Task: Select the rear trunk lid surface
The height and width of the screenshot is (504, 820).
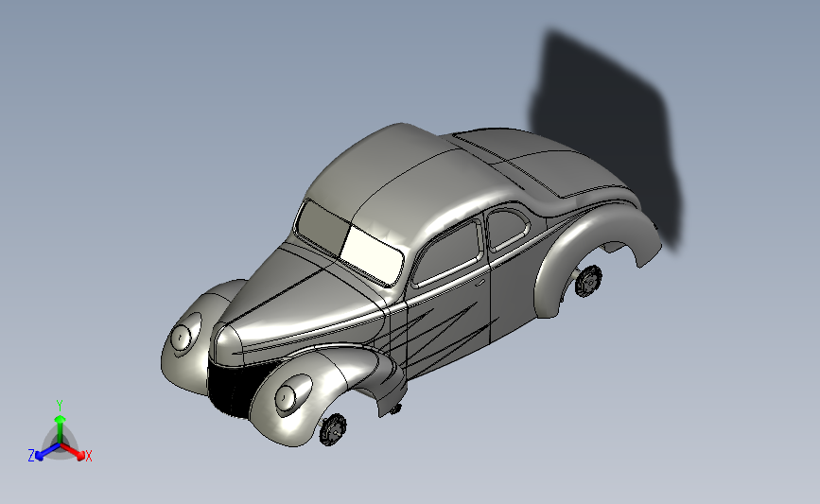Action: pos(544,162)
